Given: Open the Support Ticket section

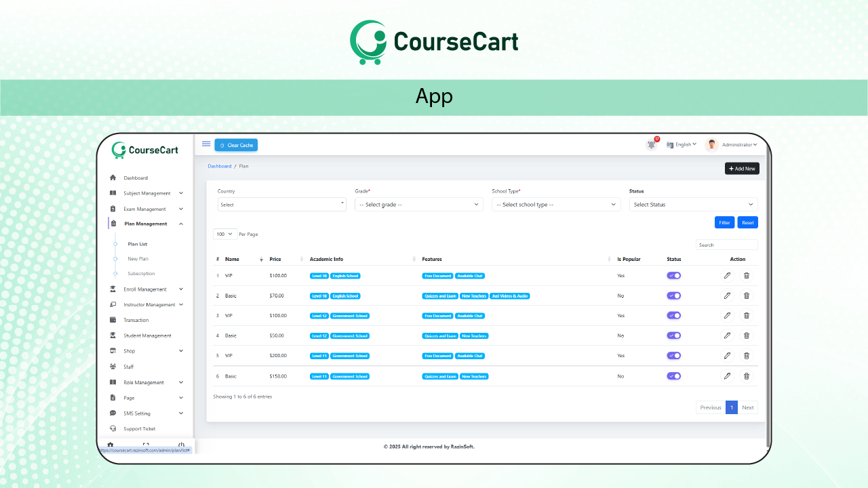Looking at the screenshot, I should pos(138,428).
